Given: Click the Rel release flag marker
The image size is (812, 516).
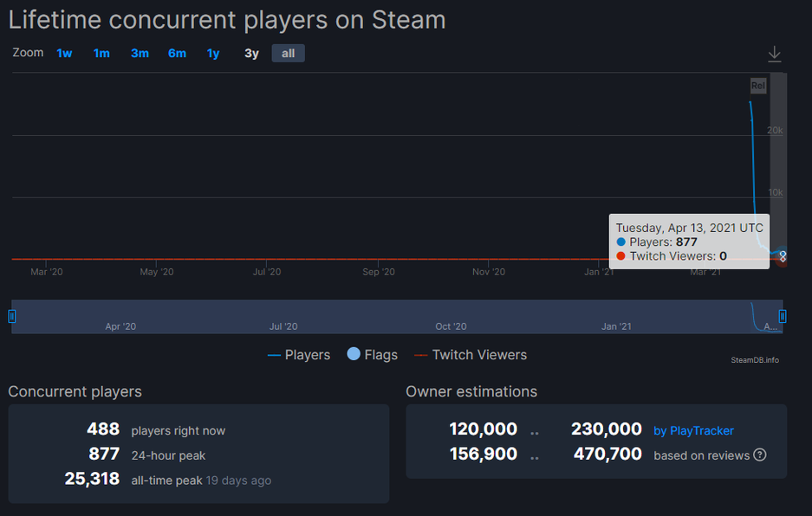Looking at the screenshot, I should point(758,86).
